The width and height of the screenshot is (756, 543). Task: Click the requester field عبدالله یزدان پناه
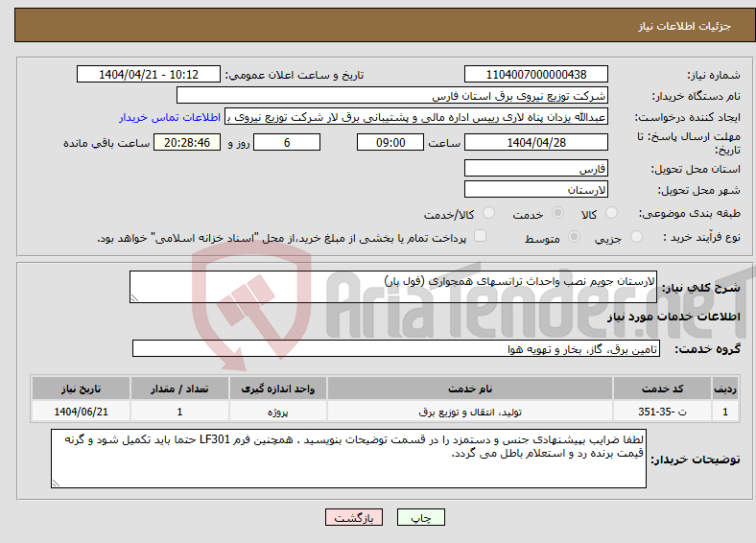[416, 117]
